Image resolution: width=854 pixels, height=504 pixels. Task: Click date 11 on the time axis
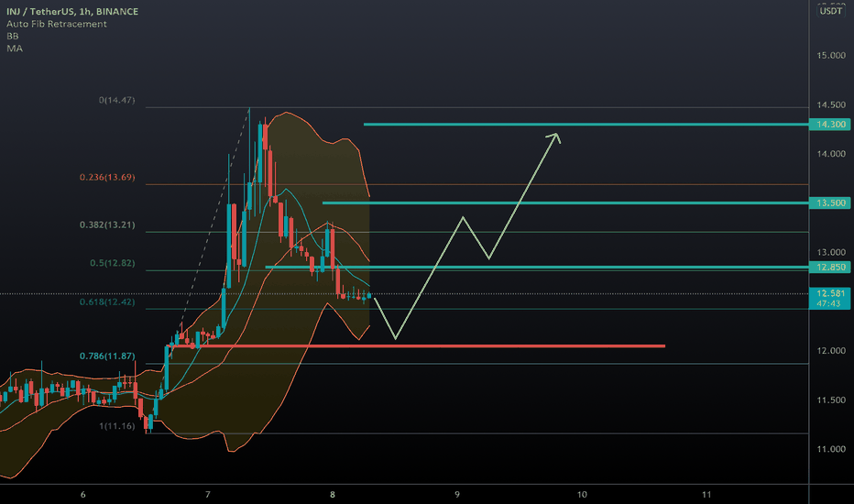706,495
